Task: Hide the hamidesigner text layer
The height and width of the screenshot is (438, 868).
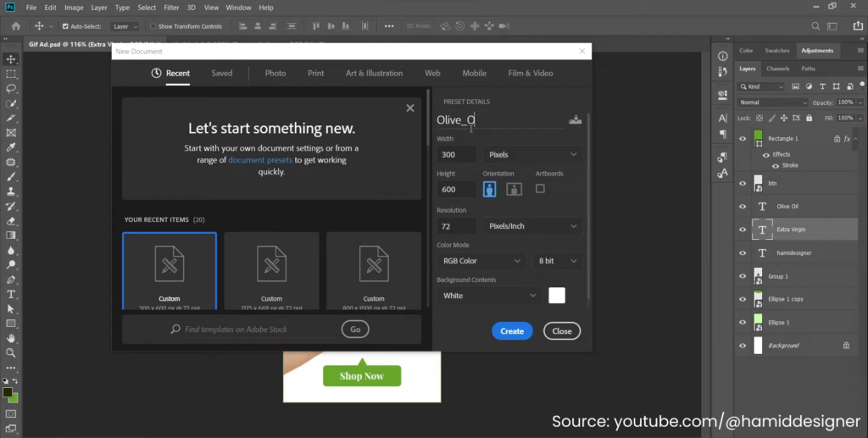Action: (743, 252)
